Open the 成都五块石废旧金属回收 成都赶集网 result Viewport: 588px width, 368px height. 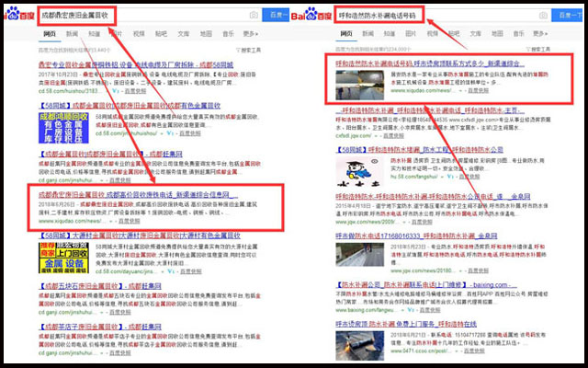[100, 286]
